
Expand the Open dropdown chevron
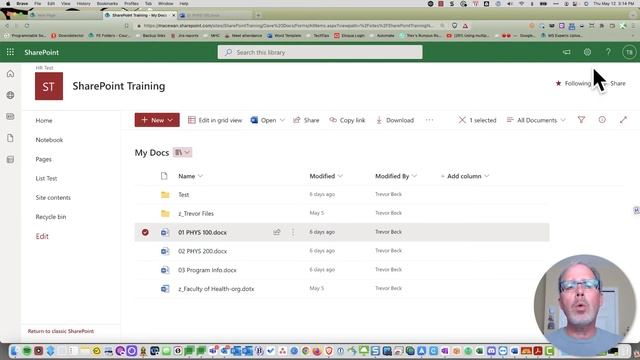click(x=282, y=120)
